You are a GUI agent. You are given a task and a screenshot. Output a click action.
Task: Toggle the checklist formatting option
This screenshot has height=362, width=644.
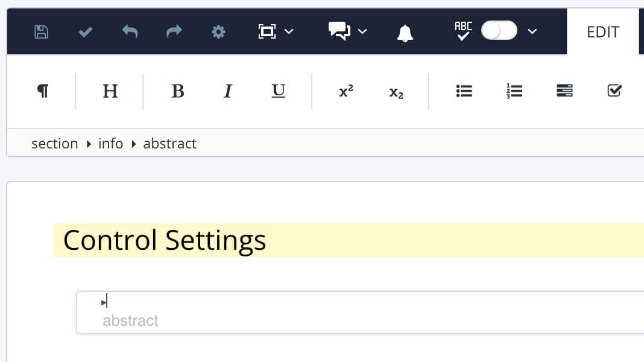click(x=614, y=91)
